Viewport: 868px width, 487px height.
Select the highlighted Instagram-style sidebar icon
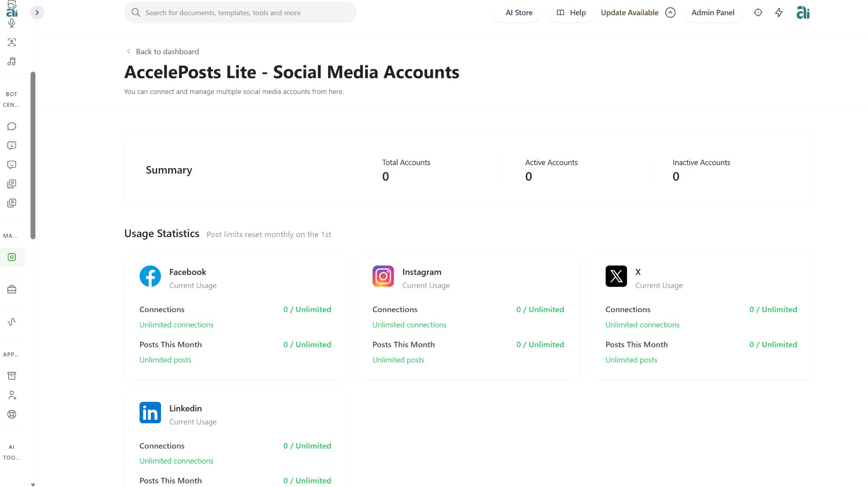(12, 257)
